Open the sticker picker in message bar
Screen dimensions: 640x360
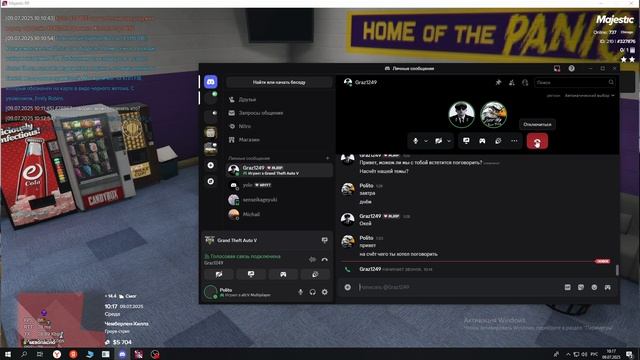581,287
